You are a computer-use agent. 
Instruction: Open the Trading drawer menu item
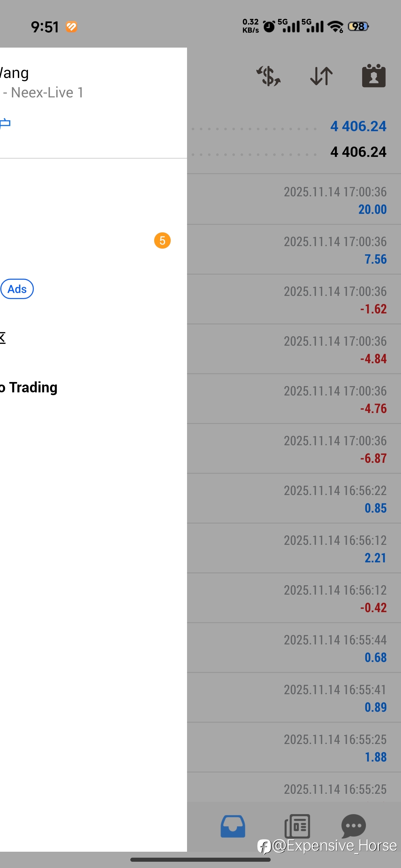click(30, 388)
